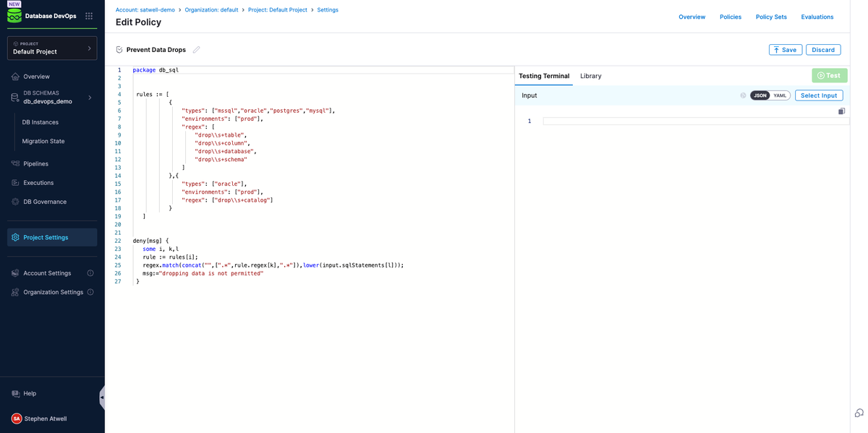The image size is (868, 433).
Task: Switch input format to YAML
Action: 780,95
